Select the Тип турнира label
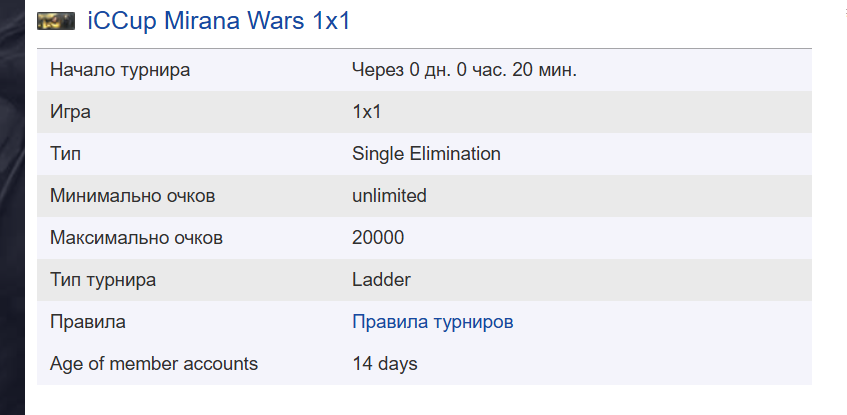This screenshot has height=415, width=847. [103, 279]
